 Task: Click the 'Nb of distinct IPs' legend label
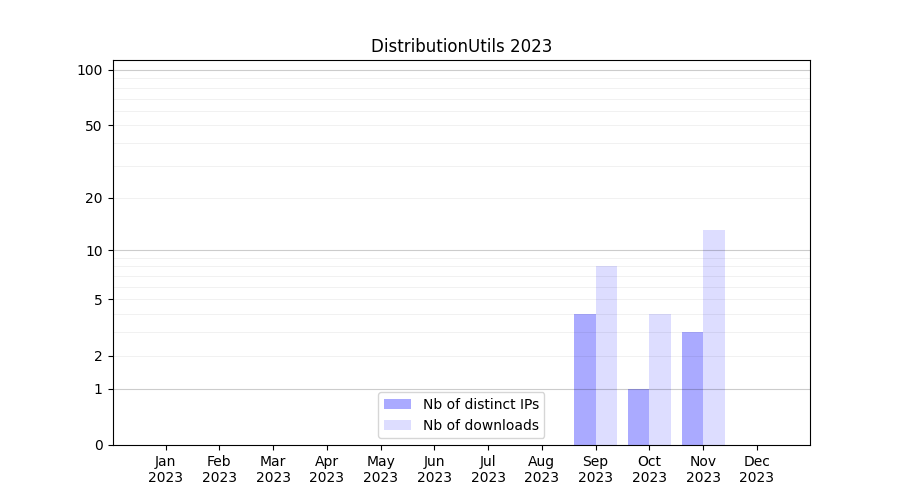(480, 404)
